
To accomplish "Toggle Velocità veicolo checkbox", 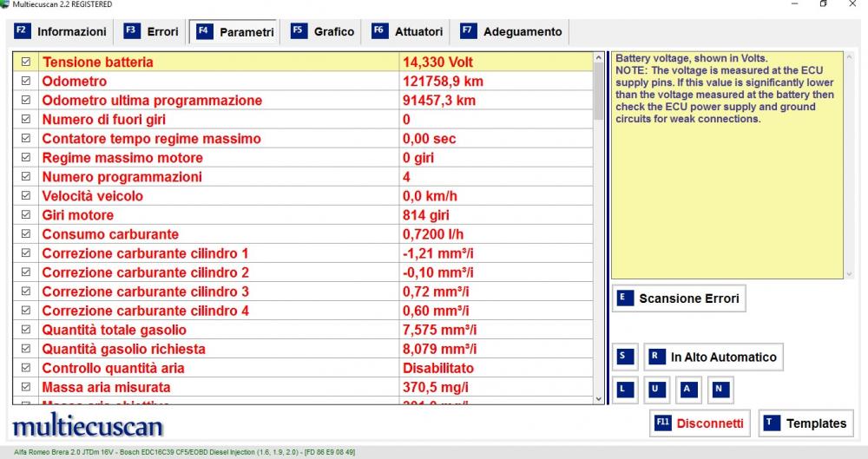I will [26, 195].
